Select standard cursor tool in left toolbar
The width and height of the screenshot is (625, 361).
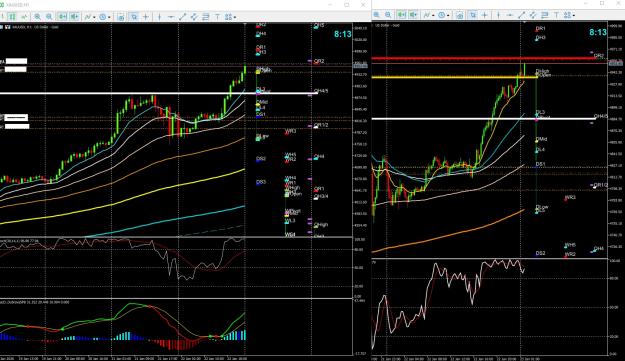pyautogui.click(x=134, y=17)
